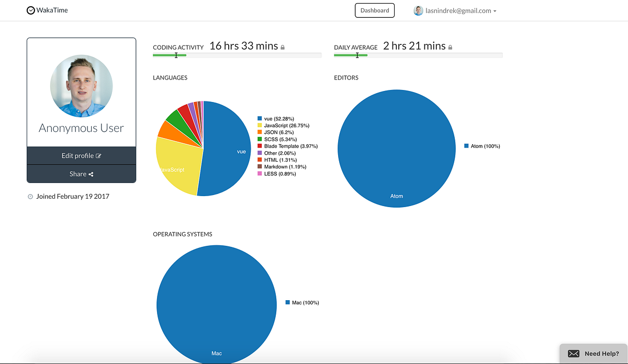Toggle the JavaScript entry in the Languages legend
628x364 pixels.
pyautogui.click(x=286, y=126)
